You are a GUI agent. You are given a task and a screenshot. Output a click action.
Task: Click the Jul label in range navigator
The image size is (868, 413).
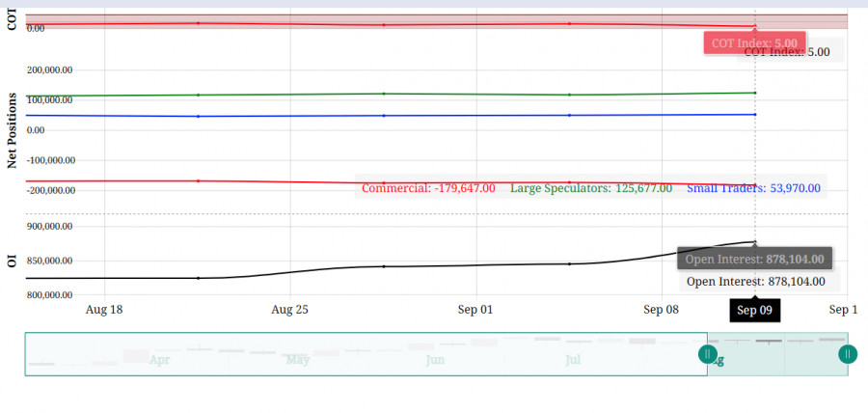(573, 360)
